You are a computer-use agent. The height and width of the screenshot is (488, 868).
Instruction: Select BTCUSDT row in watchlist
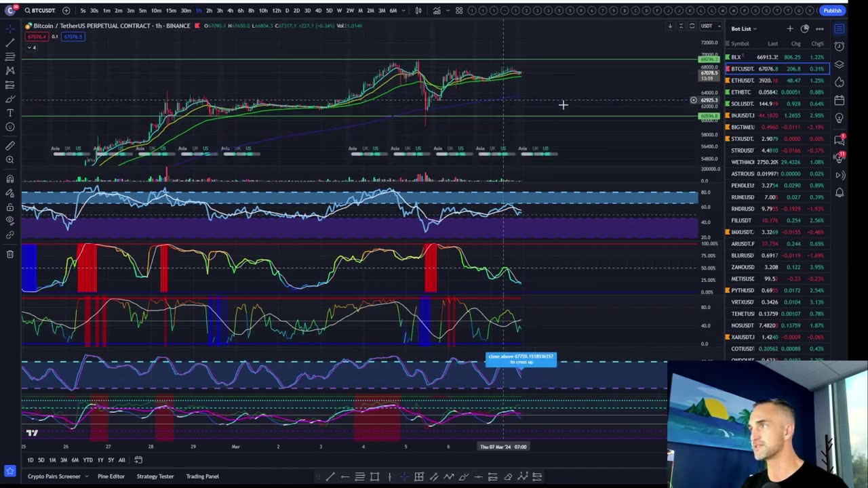(x=777, y=68)
